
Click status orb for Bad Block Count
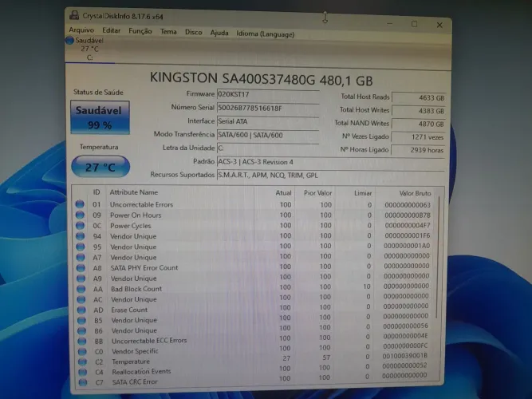[x=81, y=289]
